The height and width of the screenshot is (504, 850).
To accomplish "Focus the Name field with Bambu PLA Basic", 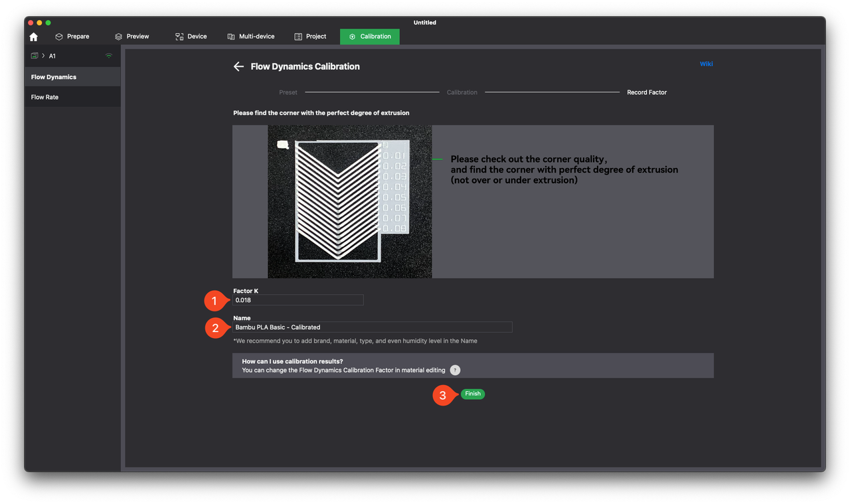I will (372, 327).
